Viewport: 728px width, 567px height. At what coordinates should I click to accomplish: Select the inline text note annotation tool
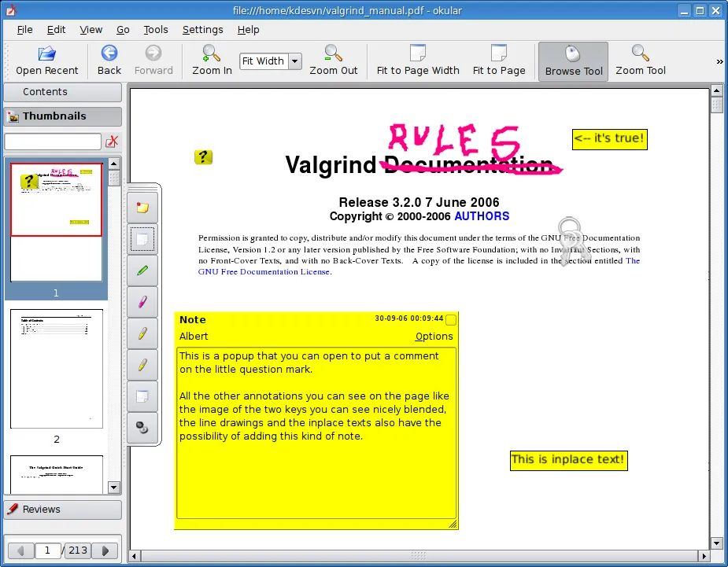142,239
